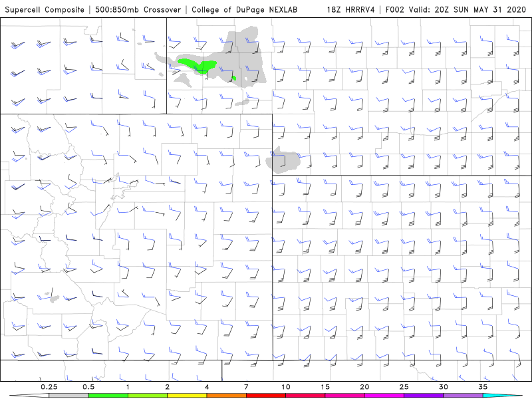This screenshot has height=399, width=532.
Task: Select the bright green 0.5–1 legend swatch
Action: point(108,395)
